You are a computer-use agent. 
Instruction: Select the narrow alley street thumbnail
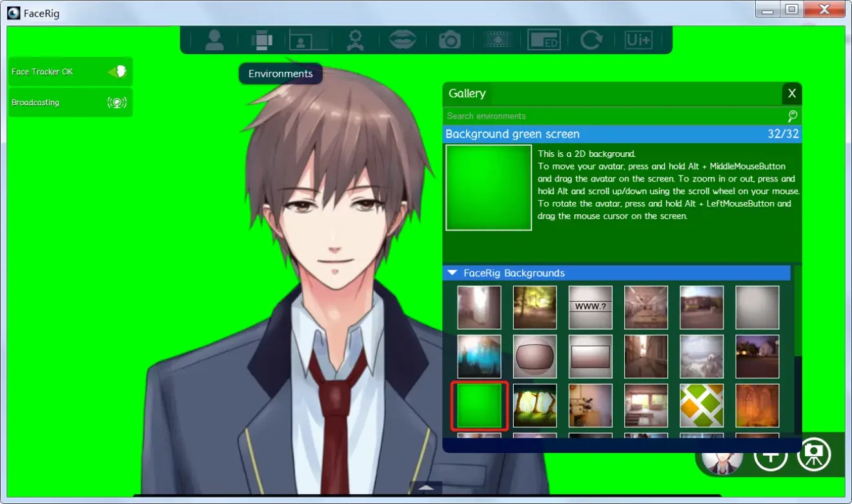[x=646, y=357]
